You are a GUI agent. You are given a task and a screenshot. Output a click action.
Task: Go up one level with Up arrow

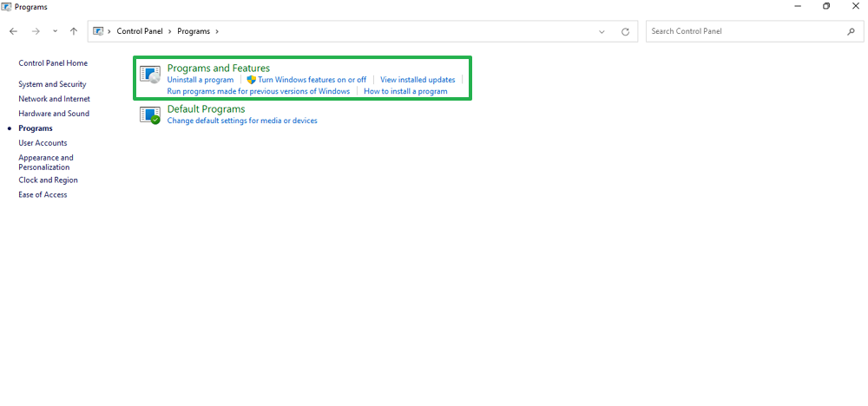click(74, 31)
